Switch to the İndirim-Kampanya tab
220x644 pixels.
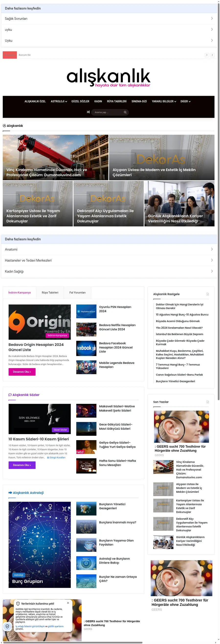click(20, 293)
